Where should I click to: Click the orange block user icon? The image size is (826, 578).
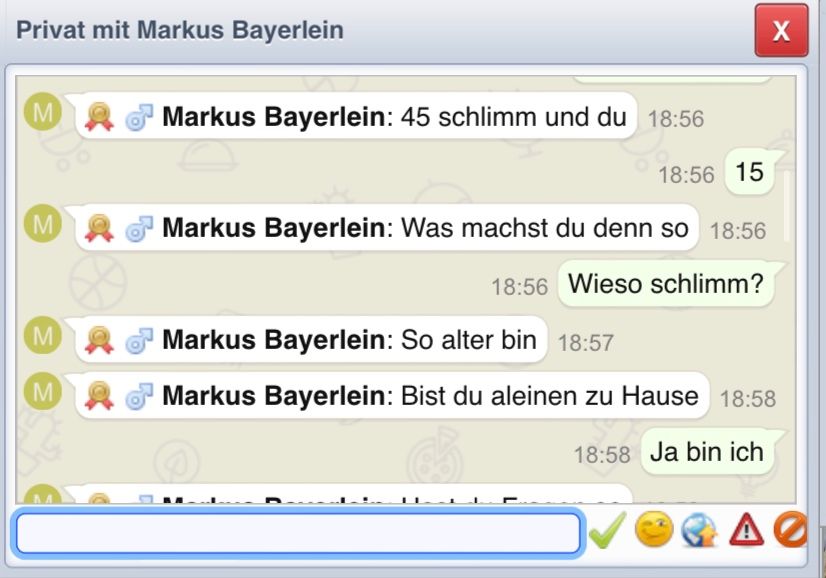790,529
